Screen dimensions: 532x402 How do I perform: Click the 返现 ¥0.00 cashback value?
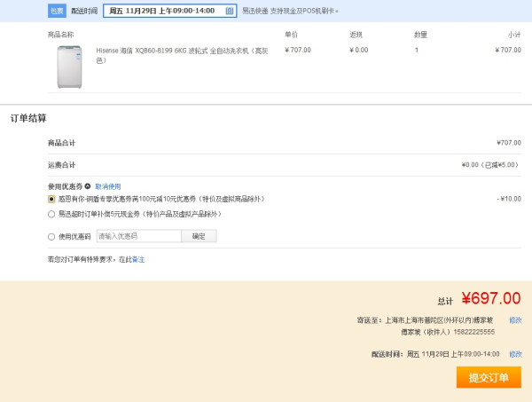359,50
